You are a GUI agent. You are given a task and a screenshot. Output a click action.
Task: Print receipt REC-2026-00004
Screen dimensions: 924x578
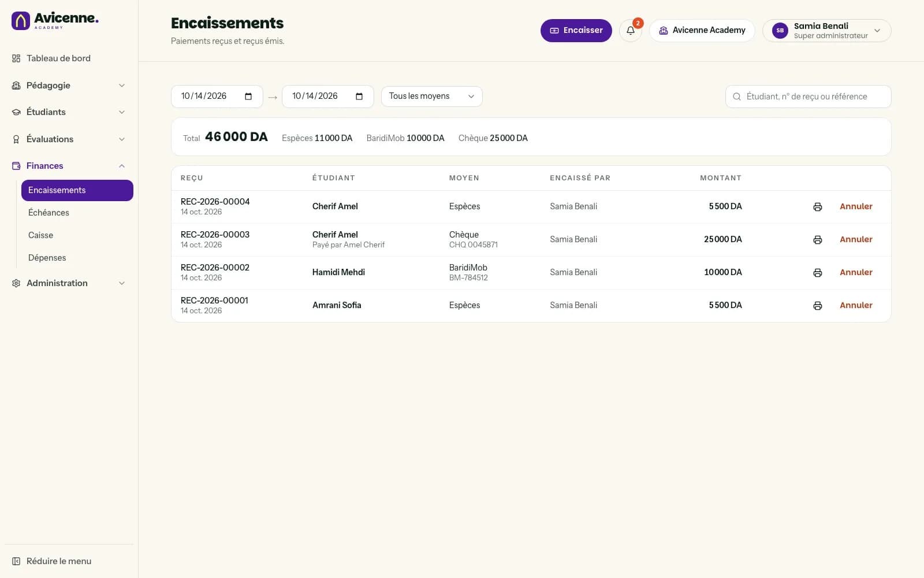pyautogui.click(x=818, y=207)
